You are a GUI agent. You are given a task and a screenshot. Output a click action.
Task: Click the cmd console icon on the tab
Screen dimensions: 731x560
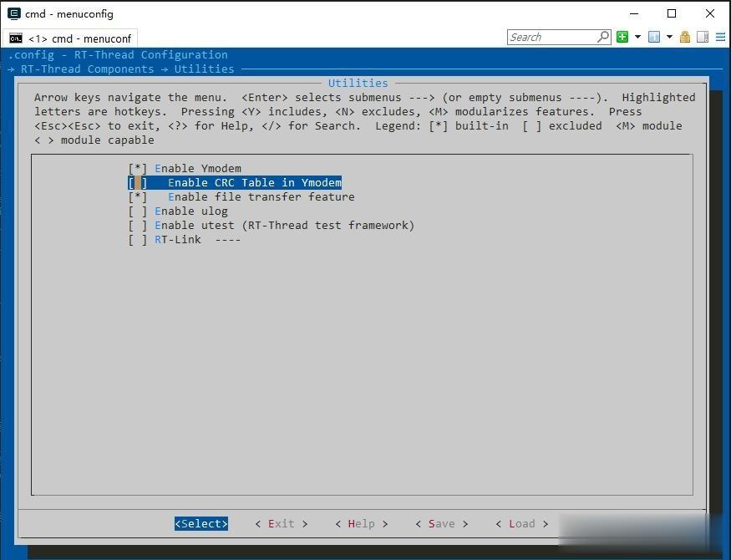pyautogui.click(x=15, y=38)
